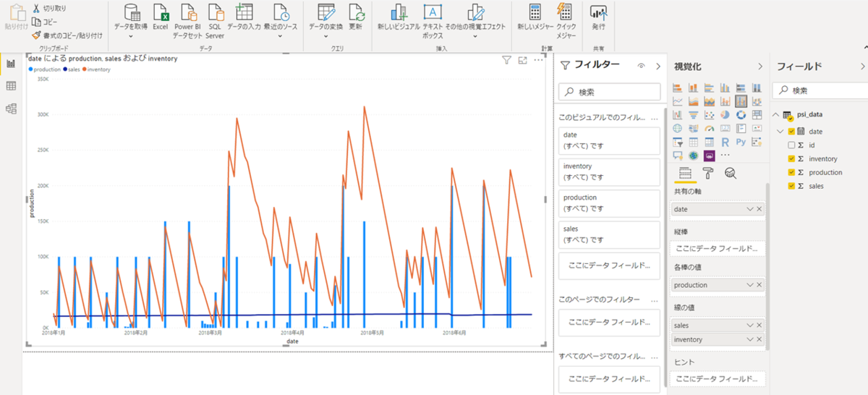This screenshot has height=395, width=868.
Task: Open the production filter card
Action: pyautogui.click(x=610, y=203)
